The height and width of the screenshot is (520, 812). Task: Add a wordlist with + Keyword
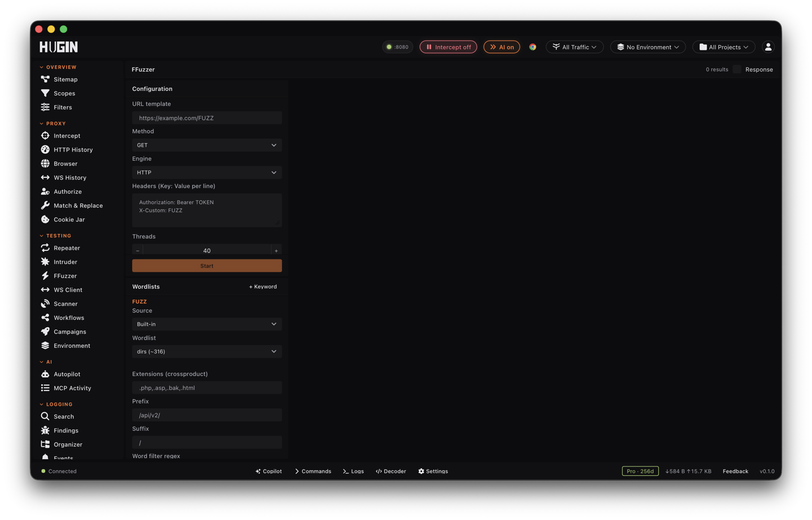click(263, 287)
